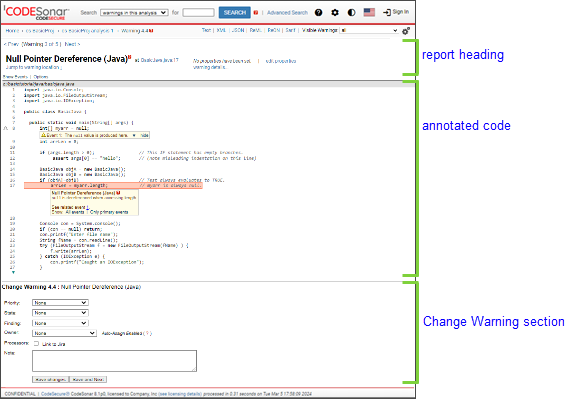Open the BasicJava.java:17 location link
The width and height of the screenshot is (565, 399).
(x=159, y=60)
